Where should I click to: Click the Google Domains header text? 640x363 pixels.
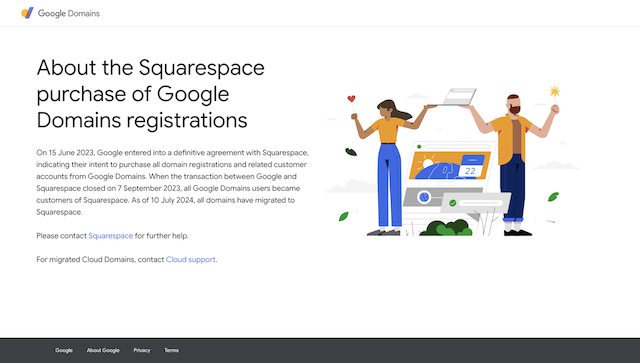[x=69, y=13]
